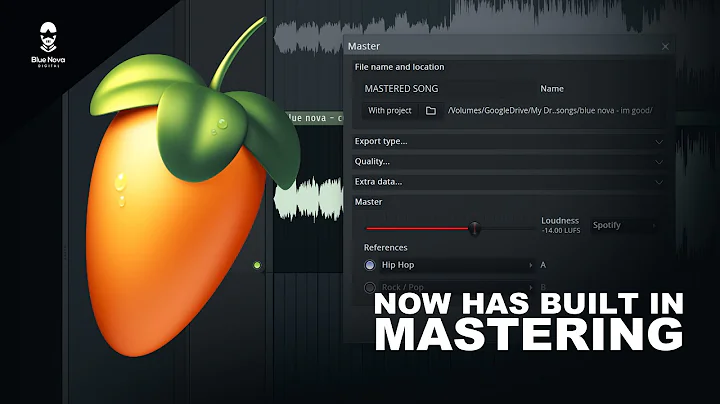Click the With project location button
Viewport: 720px width, 404px height.
click(x=389, y=111)
